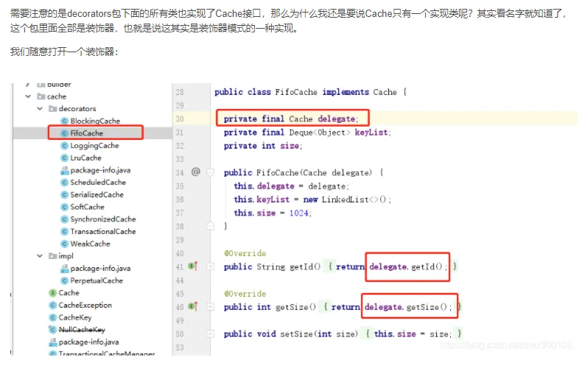This screenshot has height=371, width=588.
Task: Open the LruCache class
Action: pos(86,158)
